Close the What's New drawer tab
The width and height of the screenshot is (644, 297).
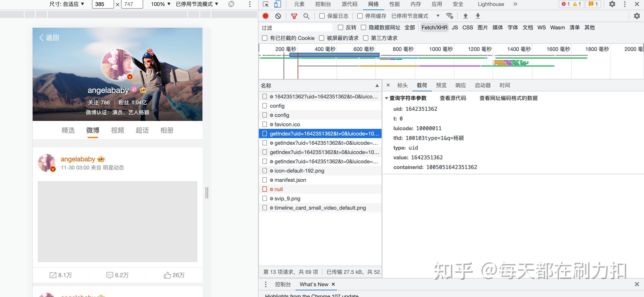tap(333, 284)
